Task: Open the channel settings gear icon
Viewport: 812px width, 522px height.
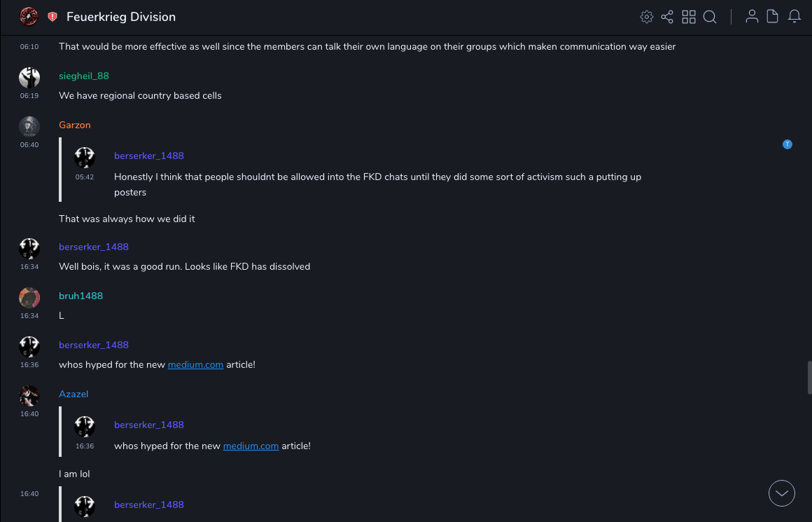Action: (x=647, y=17)
